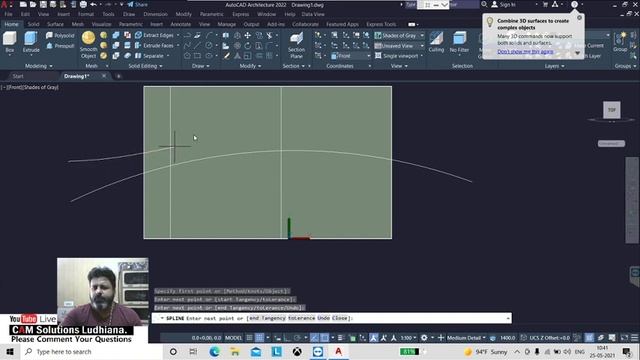Click the search magnifier icon in title bar
The width and height of the screenshot is (640, 360).
(484, 4)
